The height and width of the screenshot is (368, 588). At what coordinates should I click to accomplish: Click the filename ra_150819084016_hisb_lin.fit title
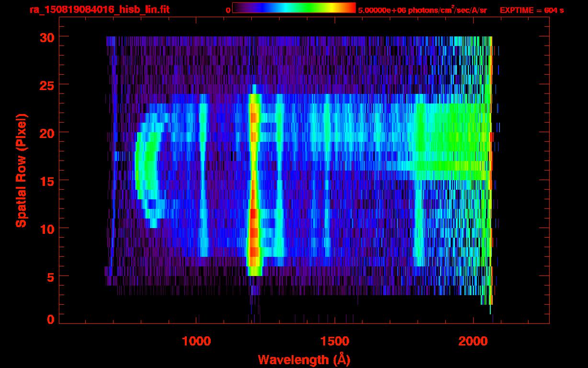pos(99,10)
